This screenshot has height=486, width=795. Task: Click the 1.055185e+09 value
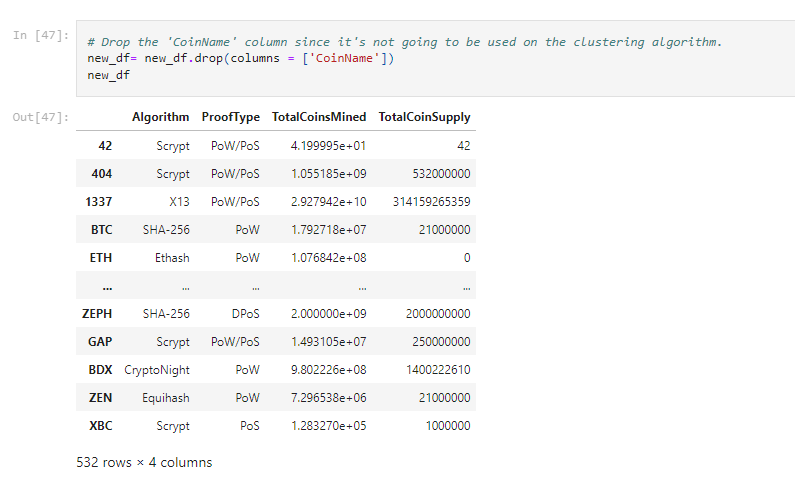coord(329,174)
